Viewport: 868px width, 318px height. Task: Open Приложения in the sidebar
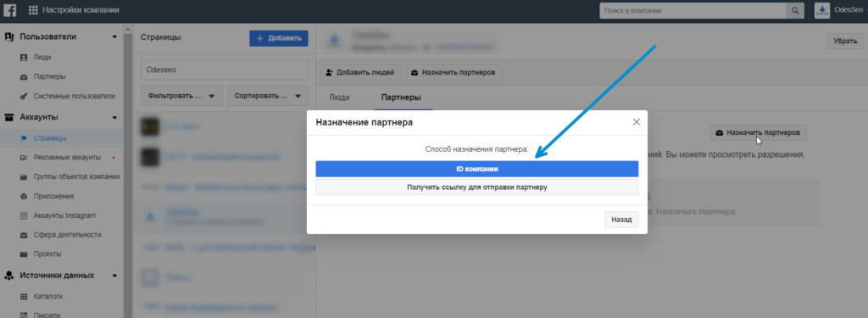point(53,196)
